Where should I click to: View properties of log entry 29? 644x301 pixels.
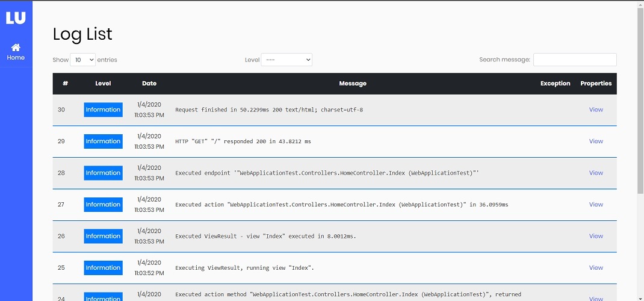pyautogui.click(x=596, y=141)
